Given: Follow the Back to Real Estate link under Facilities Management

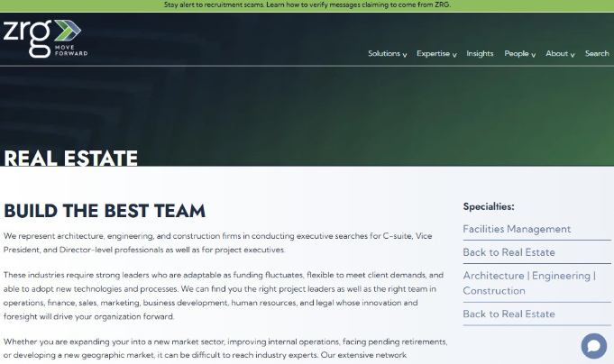Looking at the screenshot, I should pyautogui.click(x=509, y=252).
